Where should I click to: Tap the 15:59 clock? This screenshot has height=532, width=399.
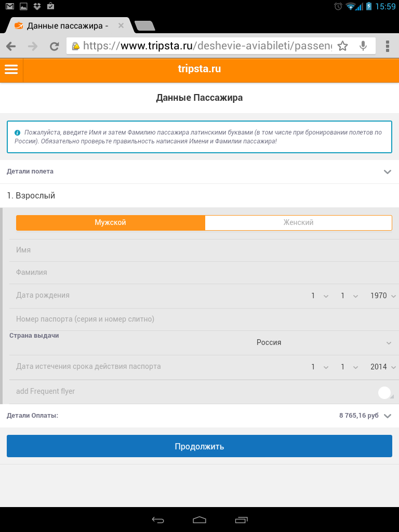coord(385,6)
